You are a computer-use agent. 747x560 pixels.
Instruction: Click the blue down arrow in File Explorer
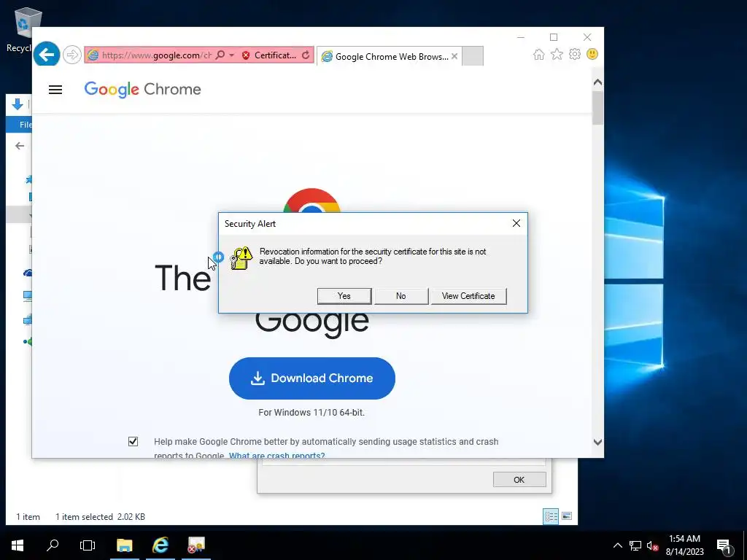coord(18,104)
